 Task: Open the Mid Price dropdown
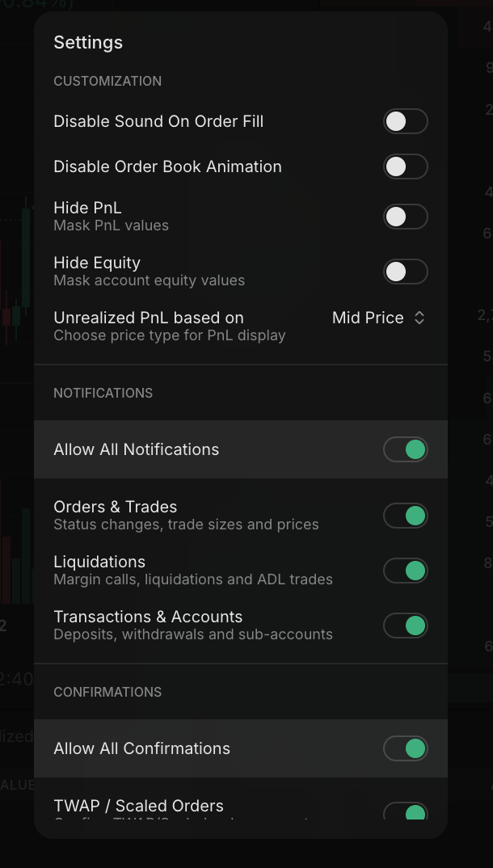click(369, 318)
